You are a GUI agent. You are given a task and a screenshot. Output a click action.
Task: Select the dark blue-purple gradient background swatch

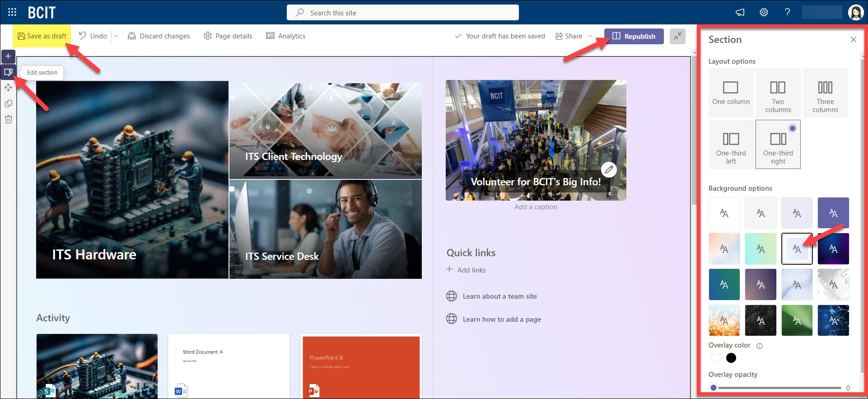[833, 249]
